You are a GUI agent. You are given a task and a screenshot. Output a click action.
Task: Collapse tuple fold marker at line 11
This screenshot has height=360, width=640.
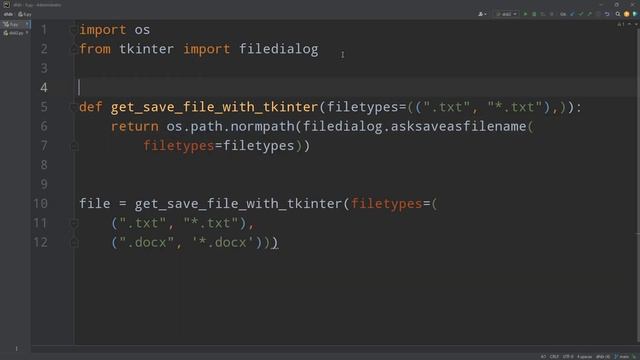(74, 223)
